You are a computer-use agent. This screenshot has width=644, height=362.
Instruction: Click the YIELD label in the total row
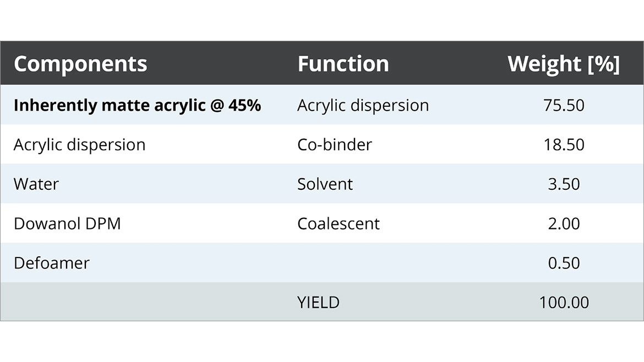318,302
